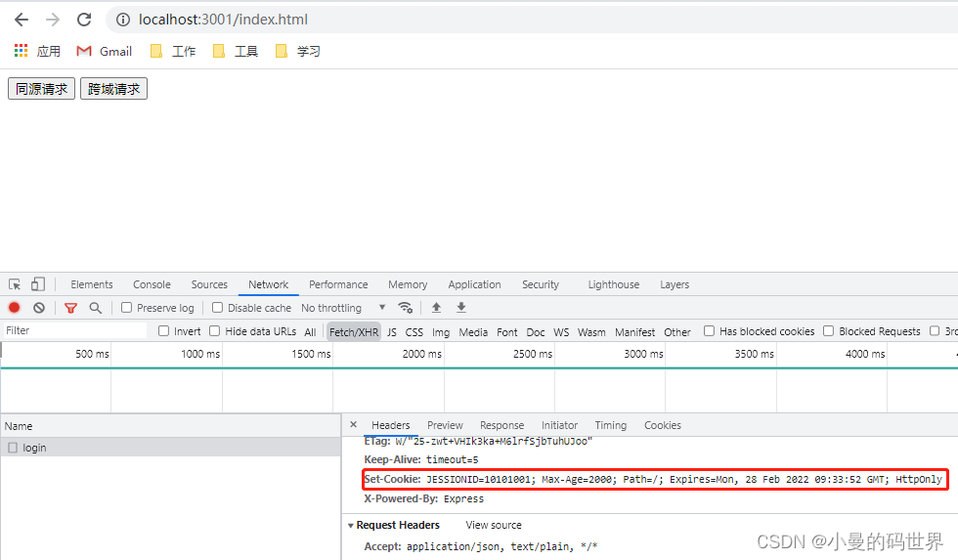Click in the Filter text field
The image size is (958, 560).
click(x=73, y=331)
